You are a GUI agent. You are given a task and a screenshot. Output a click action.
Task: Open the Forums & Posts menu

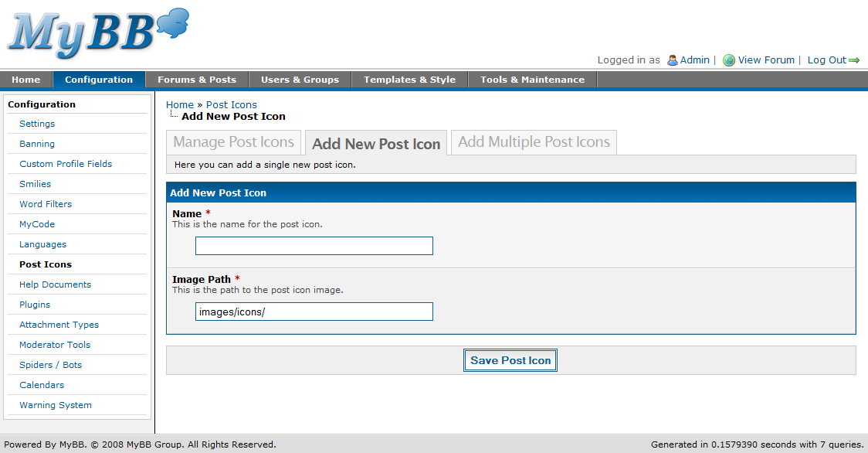[197, 80]
